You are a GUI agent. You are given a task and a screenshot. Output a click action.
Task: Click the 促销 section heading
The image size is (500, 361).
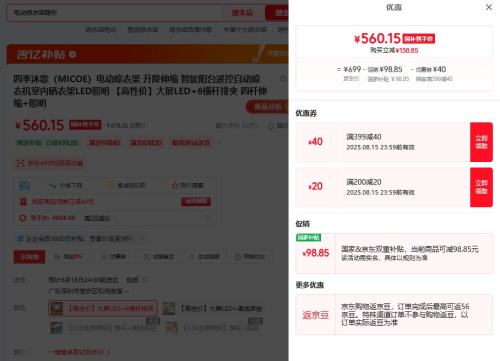point(303,224)
